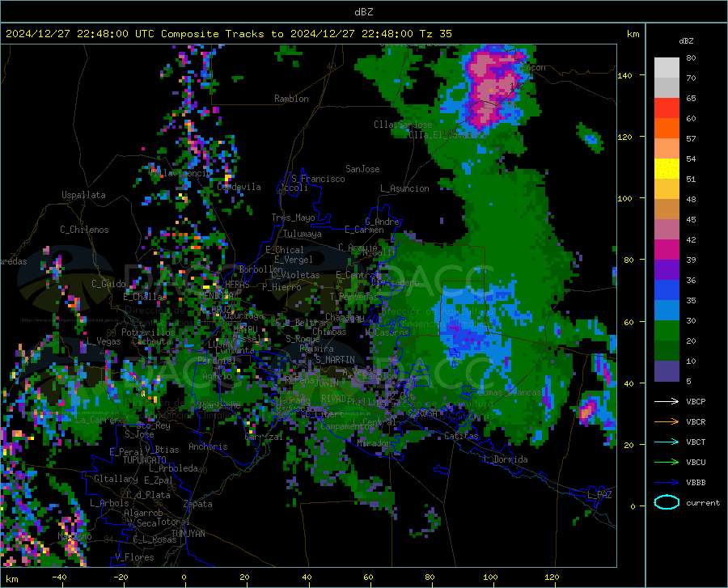This screenshot has height=588, width=728.
Task: Click the C_Chilenos place label
Action: [x=84, y=230]
